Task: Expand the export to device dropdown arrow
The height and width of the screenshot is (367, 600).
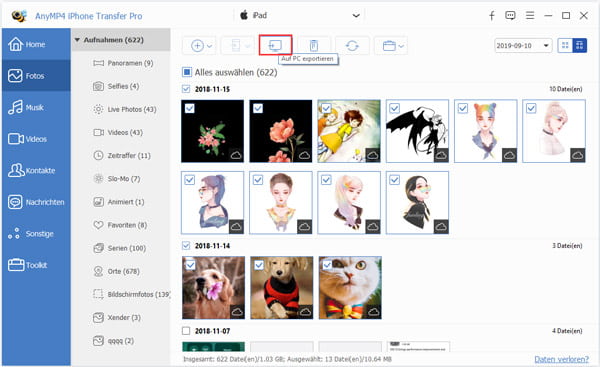Action: tap(248, 46)
